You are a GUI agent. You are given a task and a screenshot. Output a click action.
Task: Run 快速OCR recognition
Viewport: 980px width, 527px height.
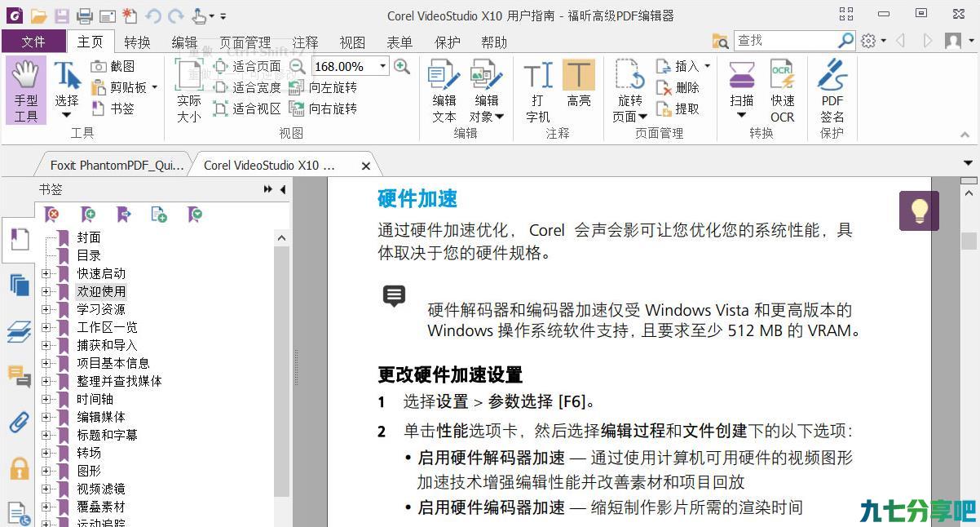coord(783,90)
